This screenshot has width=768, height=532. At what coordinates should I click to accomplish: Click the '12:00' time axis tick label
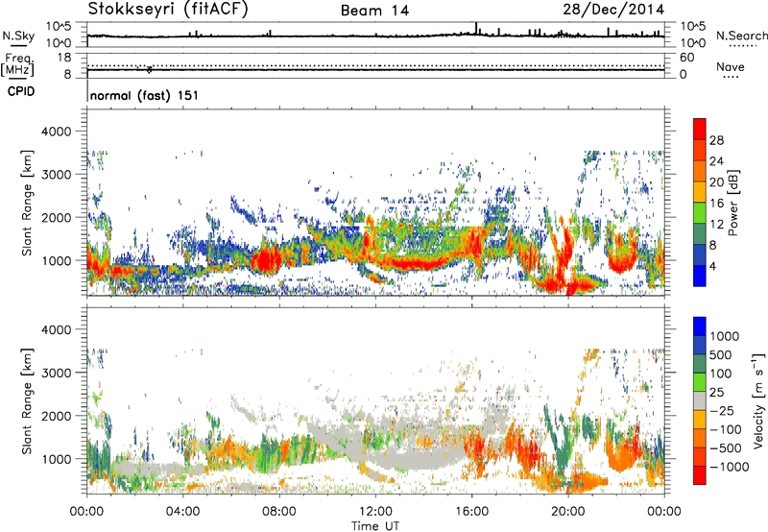click(x=375, y=512)
